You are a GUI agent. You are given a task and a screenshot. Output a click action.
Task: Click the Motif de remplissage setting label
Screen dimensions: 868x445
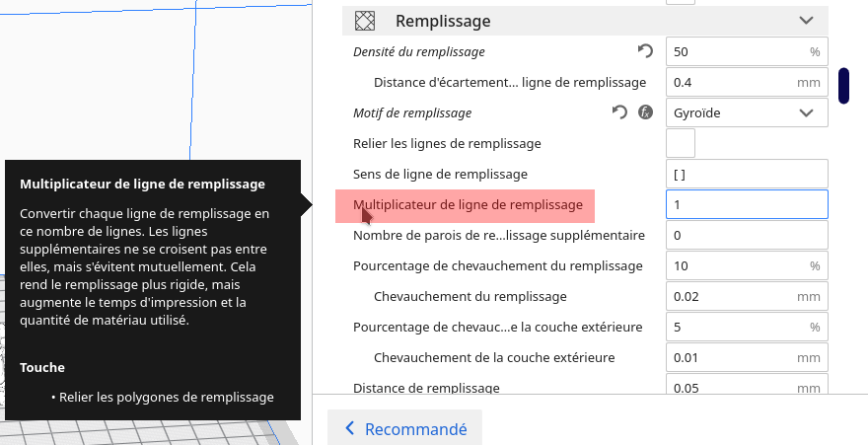[x=412, y=112]
